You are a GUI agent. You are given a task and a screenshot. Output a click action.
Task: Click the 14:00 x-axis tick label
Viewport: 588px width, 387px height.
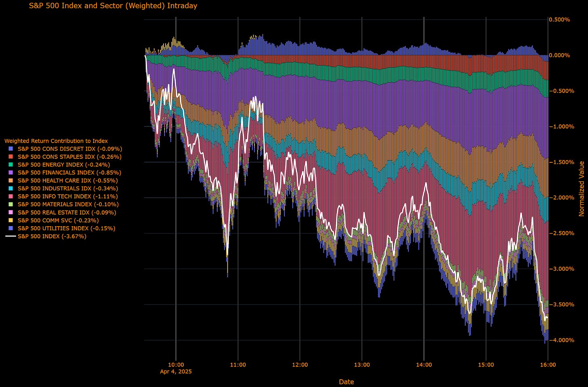(424, 365)
